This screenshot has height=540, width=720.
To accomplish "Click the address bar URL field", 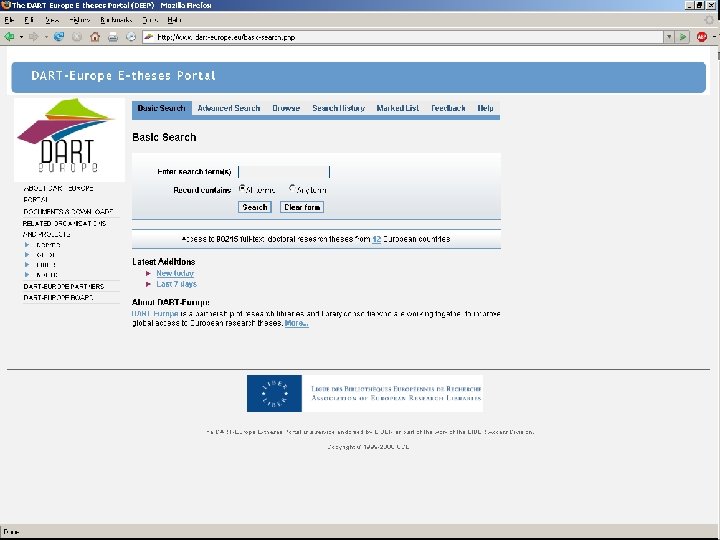I will [x=404, y=37].
